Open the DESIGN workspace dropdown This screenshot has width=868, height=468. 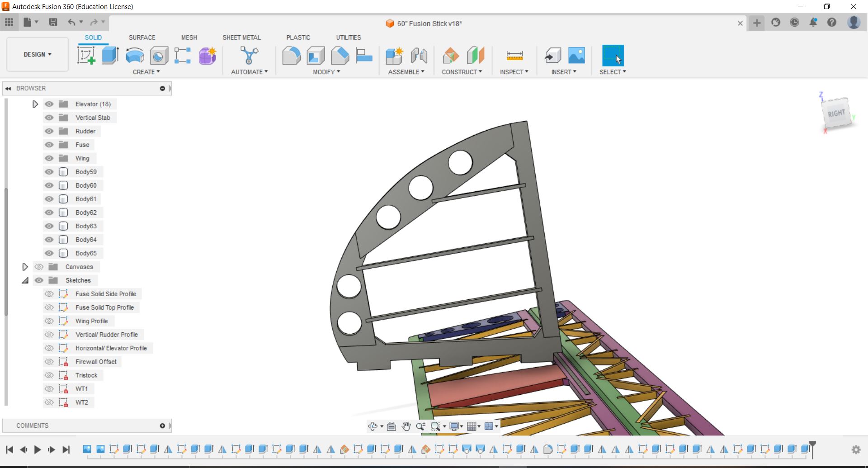(x=38, y=54)
